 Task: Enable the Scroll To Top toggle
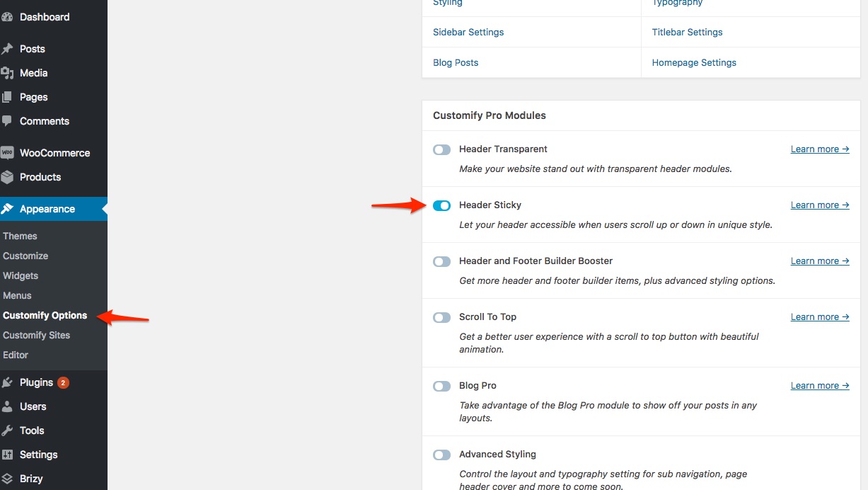[441, 317]
